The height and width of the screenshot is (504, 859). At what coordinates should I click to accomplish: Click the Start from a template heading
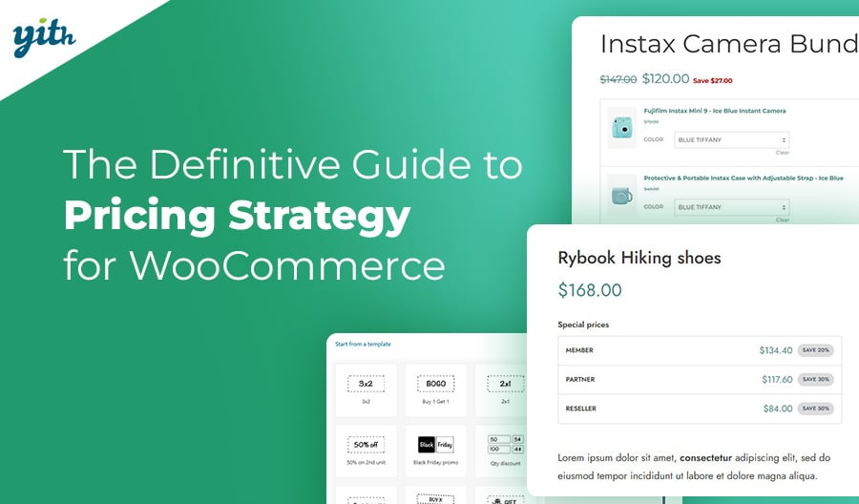point(363,344)
